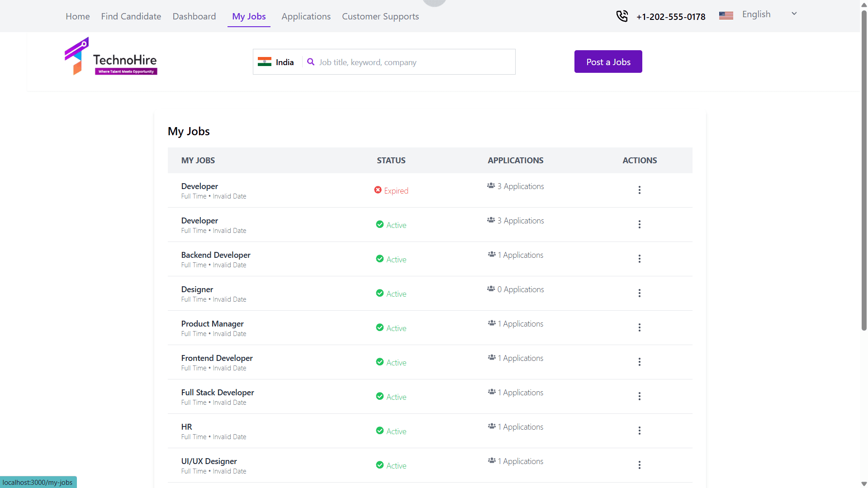Open actions menu for active Developer job
Screen dimensions: 868x488
[640, 224]
